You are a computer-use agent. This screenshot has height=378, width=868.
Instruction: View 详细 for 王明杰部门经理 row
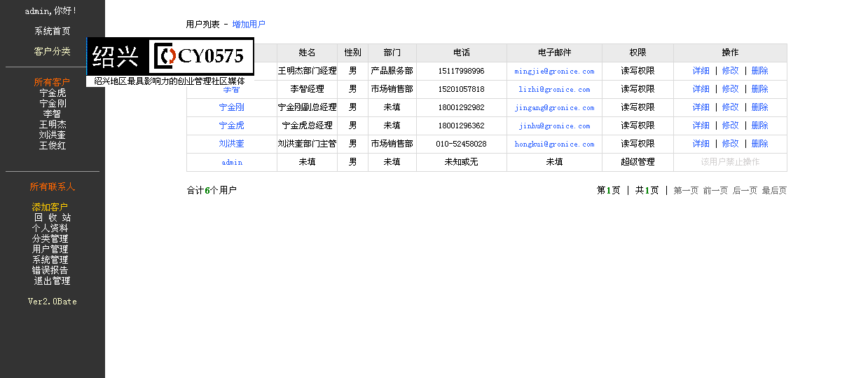[701, 71]
